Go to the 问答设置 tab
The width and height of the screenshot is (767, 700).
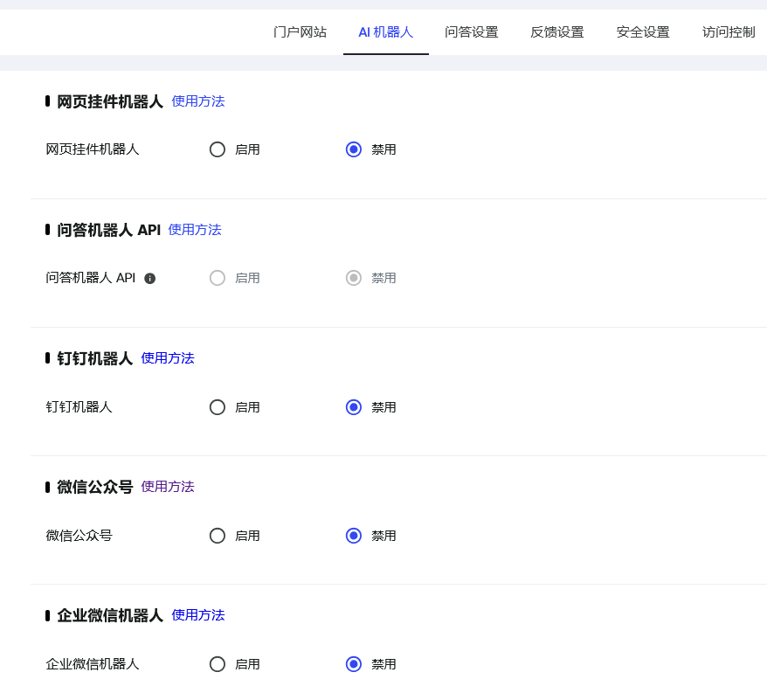tap(471, 32)
